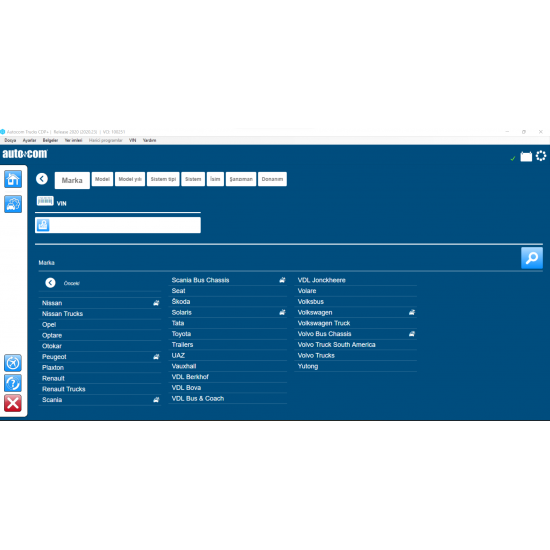Select UAZ brand
Image resolution: width=550 pixels, height=550 pixels.
(x=228, y=355)
